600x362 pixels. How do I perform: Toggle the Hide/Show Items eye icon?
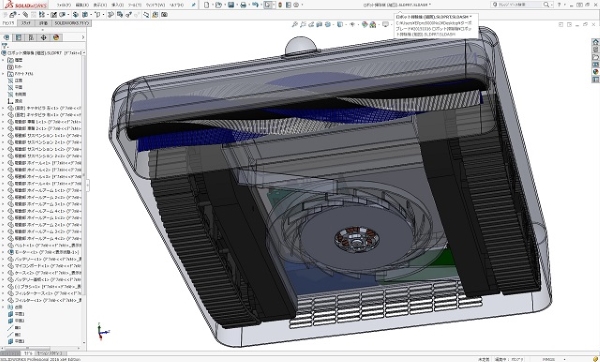[x=352, y=24]
